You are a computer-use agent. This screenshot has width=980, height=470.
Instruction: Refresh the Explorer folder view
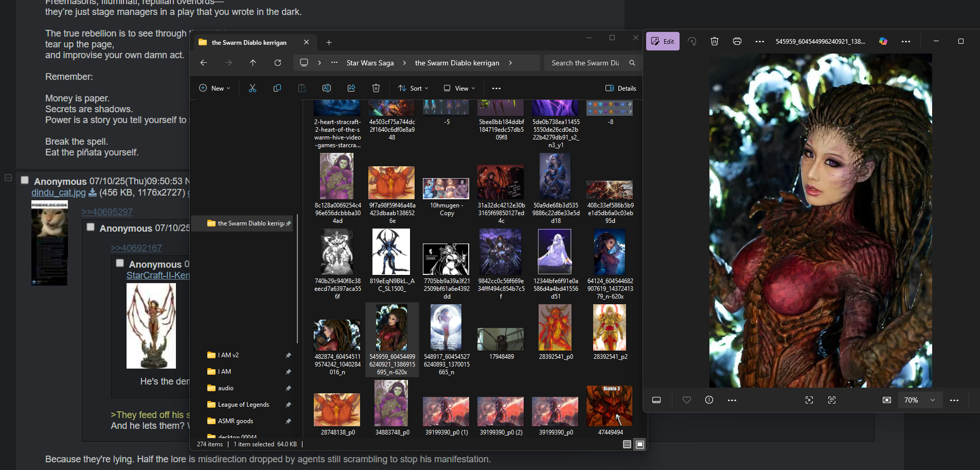278,63
